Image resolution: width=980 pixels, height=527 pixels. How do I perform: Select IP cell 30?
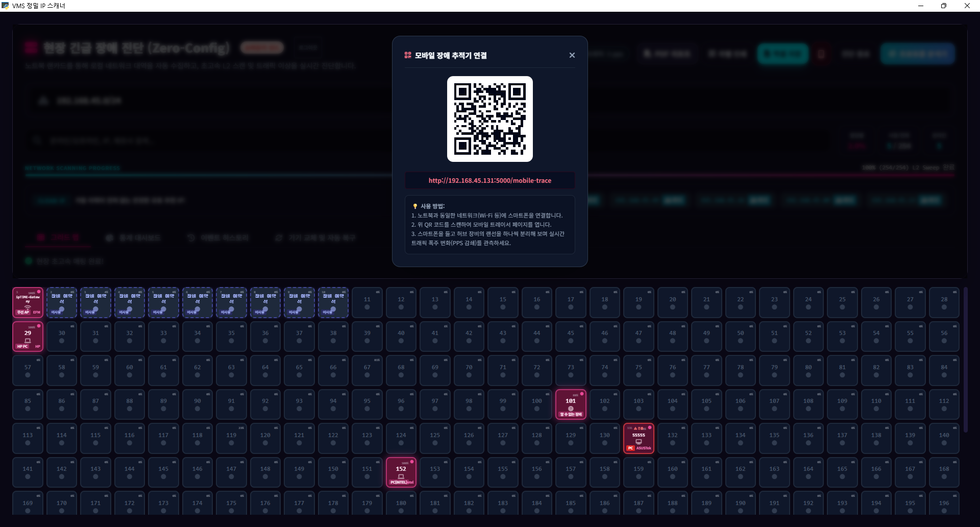tap(62, 337)
